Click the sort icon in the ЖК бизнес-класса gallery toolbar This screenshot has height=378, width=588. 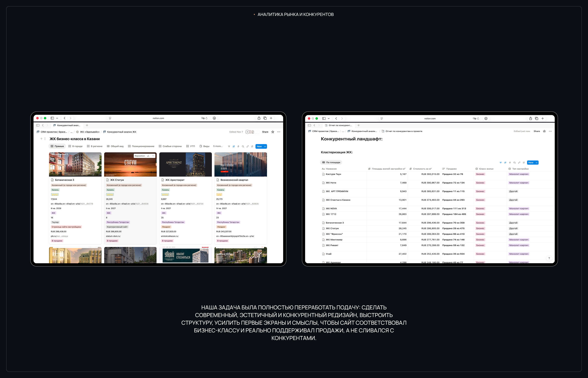(234, 147)
